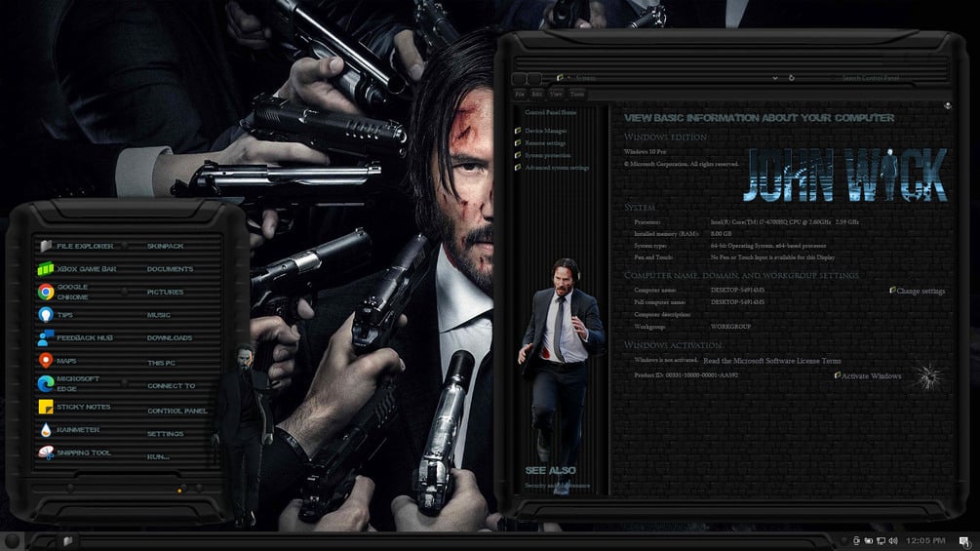Launch Feedback Hub icon
The width and height of the screenshot is (980, 551).
pos(46,337)
